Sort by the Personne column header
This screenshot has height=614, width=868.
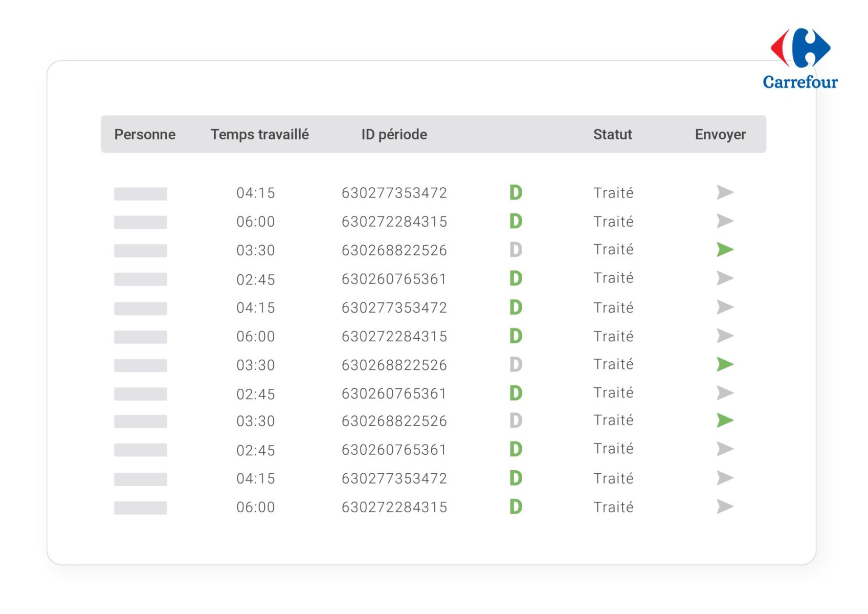(145, 134)
